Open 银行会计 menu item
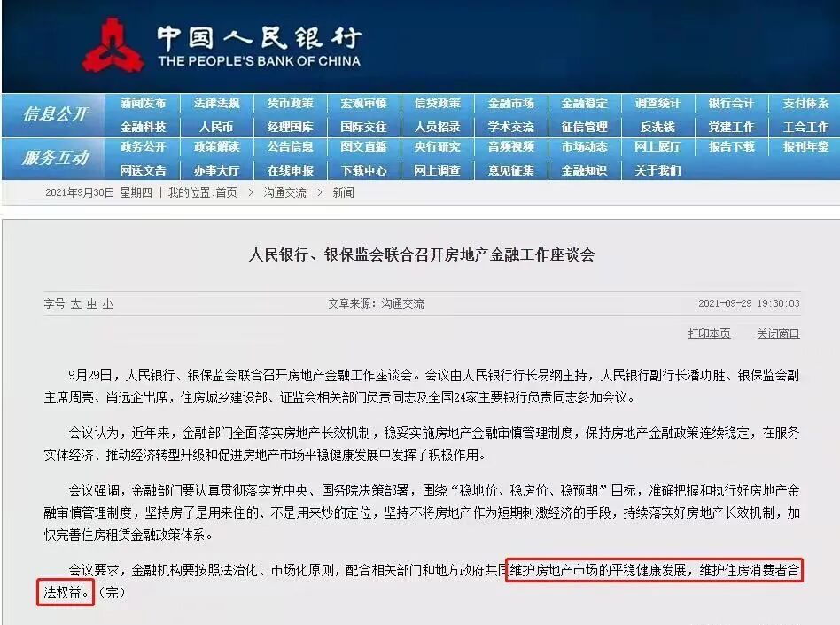 coord(731,103)
